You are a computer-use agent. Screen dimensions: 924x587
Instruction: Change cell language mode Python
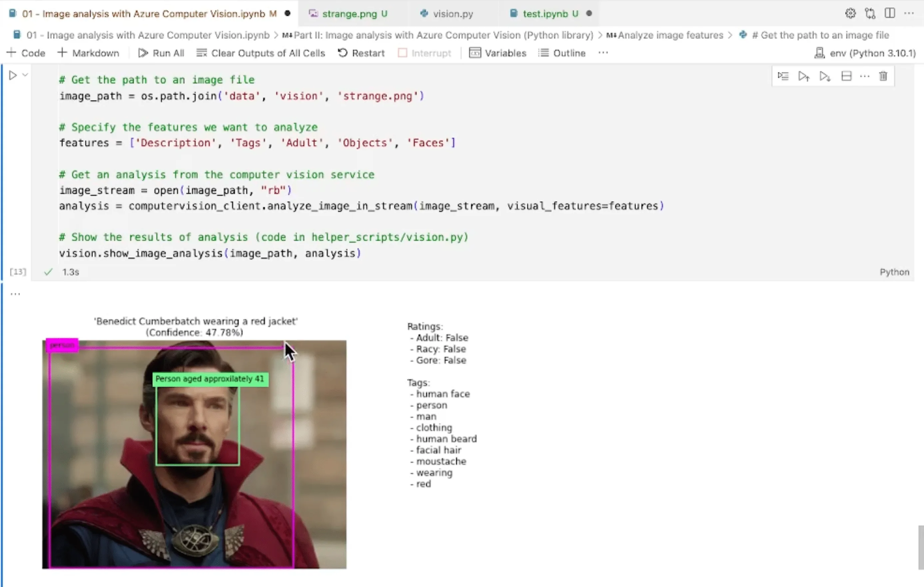click(894, 272)
